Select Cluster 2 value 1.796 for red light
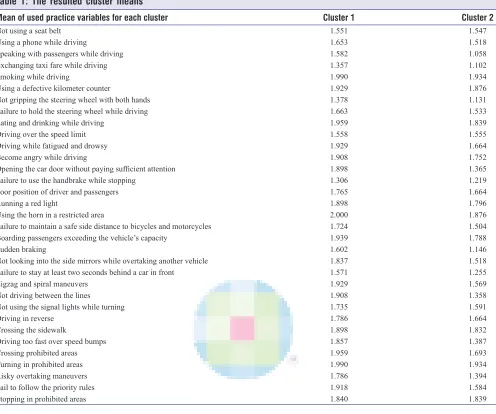The width and height of the screenshot is (496, 414). pos(477,204)
